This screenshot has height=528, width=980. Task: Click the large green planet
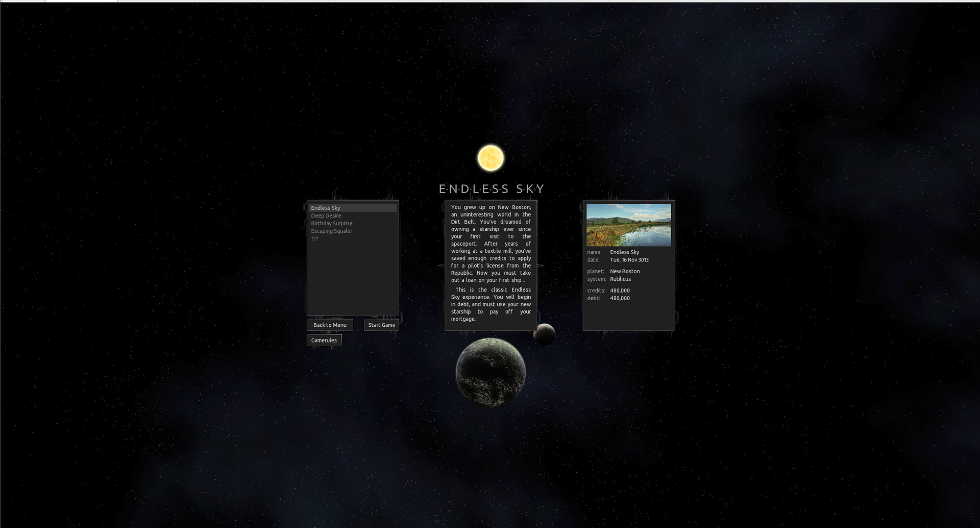tap(491, 372)
